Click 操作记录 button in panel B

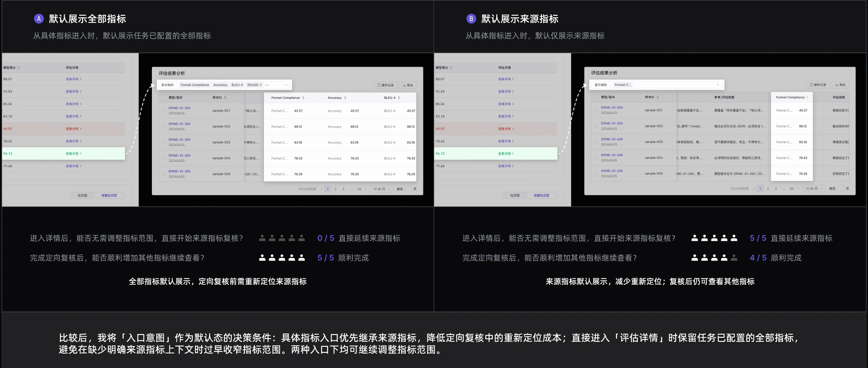[818, 85]
